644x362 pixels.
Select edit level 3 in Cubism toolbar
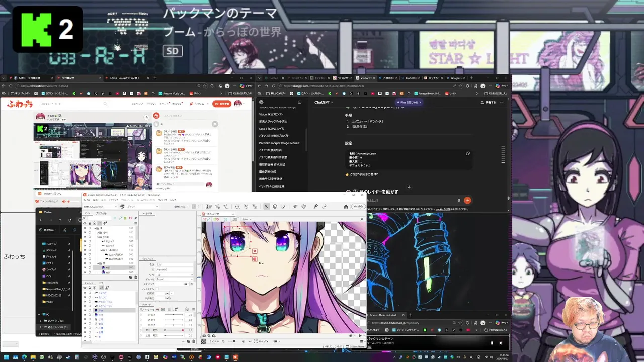(x=199, y=206)
